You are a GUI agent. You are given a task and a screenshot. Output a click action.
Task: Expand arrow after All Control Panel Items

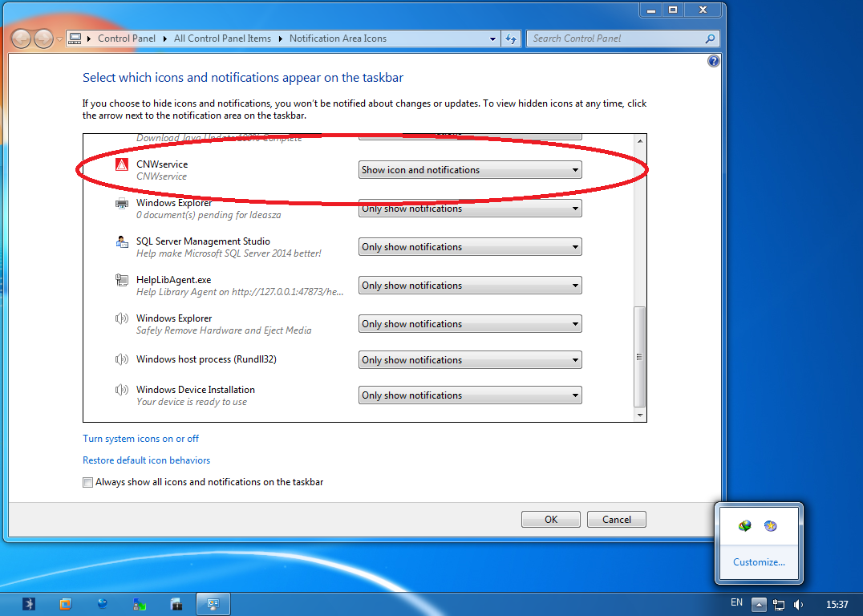pos(280,38)
